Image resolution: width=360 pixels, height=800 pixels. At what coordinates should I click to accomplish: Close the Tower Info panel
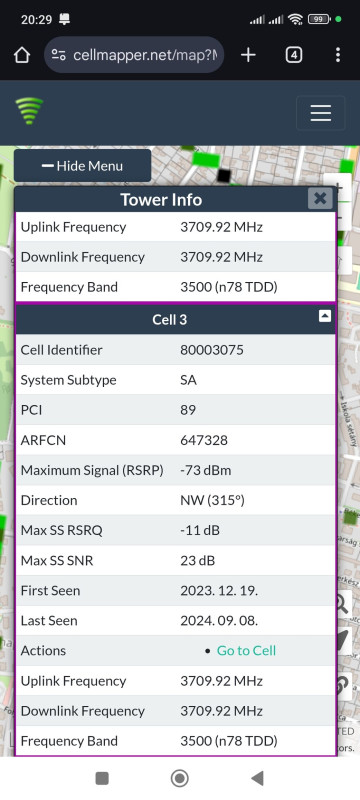[x=320, y=198]
